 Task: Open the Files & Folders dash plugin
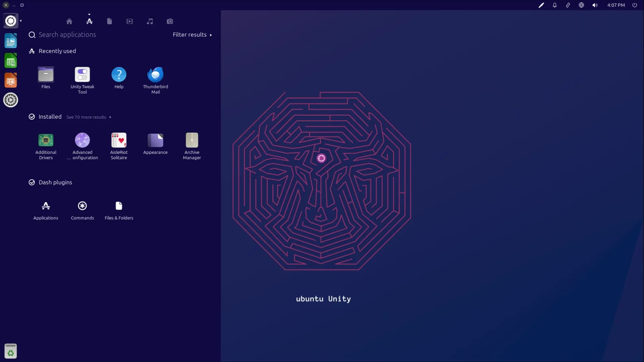(x=119, y=206)
